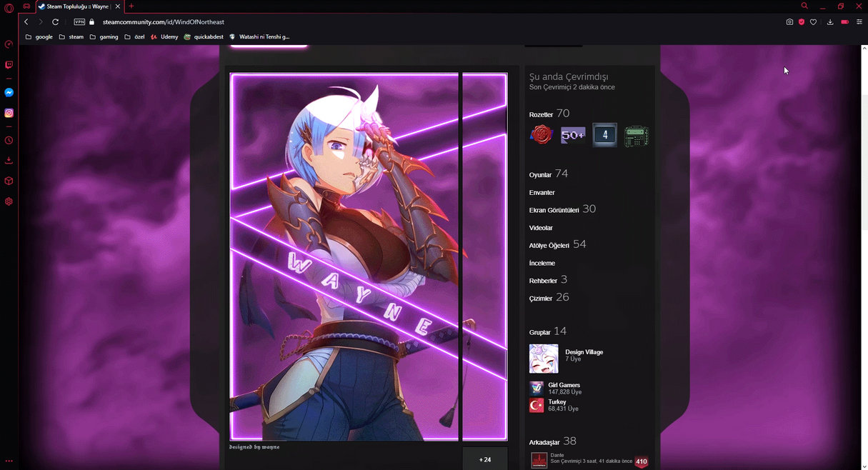Open sidebar settings with the gear icon
This screenshot has width=868, height=470.
[x=9, y=201]
